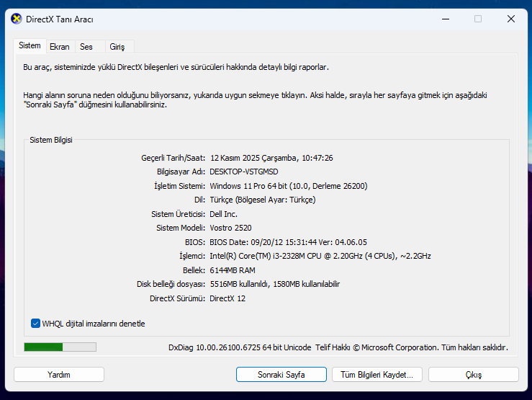Click the 6144MB RAM value
Viewport: 532px width, 400px height.
233,270
